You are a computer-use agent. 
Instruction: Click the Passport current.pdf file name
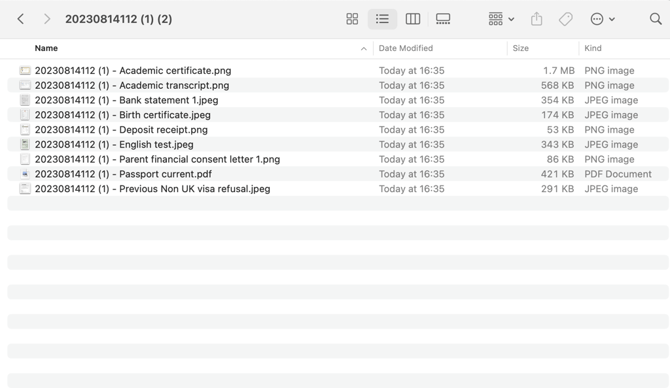[123, 174]
